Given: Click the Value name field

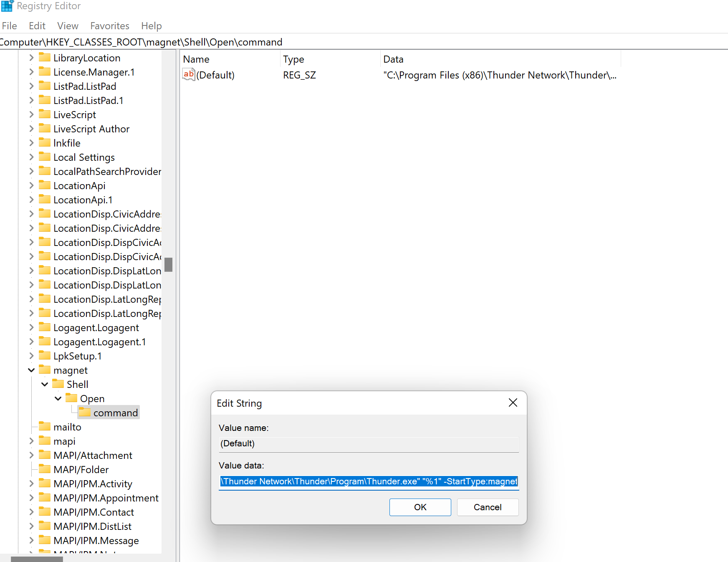Looking at the screenshot, I should pos(369,444).
